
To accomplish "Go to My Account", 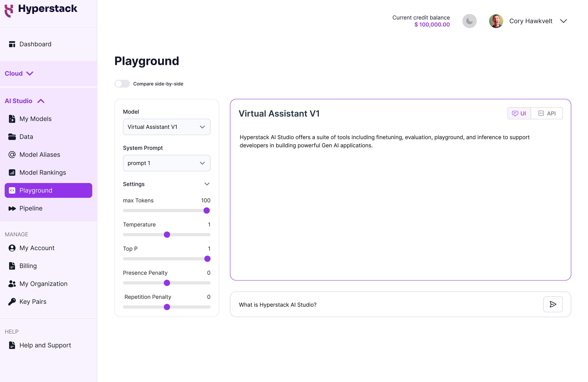I will click(x=48, y=248).
